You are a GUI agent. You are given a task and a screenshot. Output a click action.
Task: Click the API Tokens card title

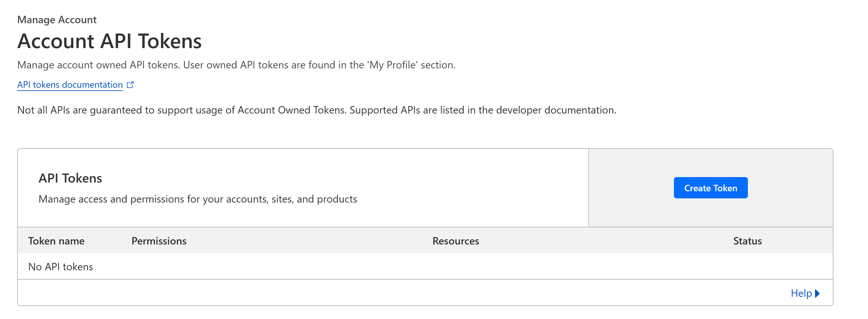tap(70, 178)
